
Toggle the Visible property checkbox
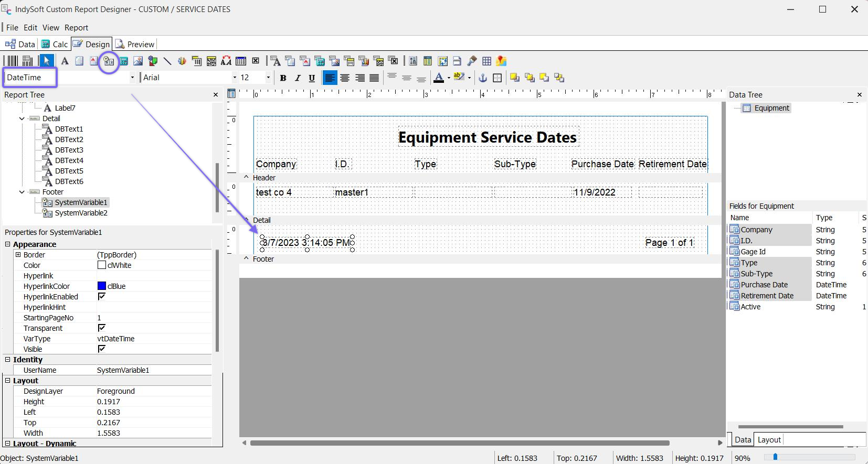pos(102,349)
